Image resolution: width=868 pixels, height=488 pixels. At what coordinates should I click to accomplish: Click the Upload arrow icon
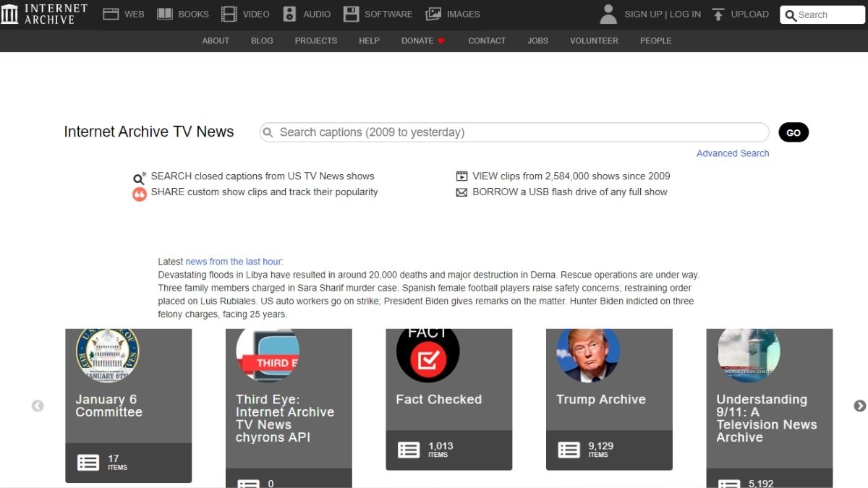[x=718, y=14]
